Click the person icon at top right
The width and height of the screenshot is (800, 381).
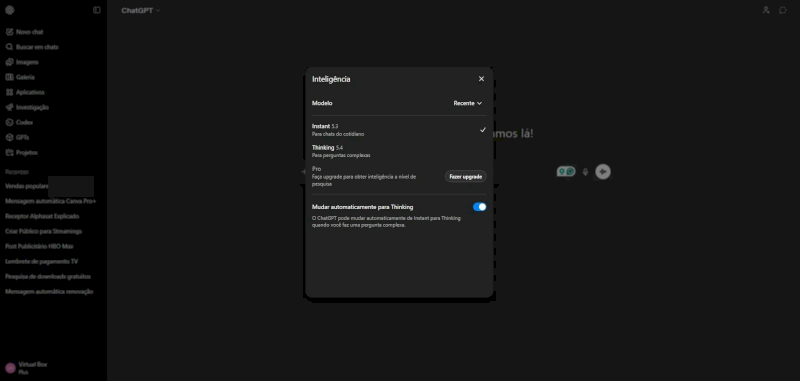(766, 10)
